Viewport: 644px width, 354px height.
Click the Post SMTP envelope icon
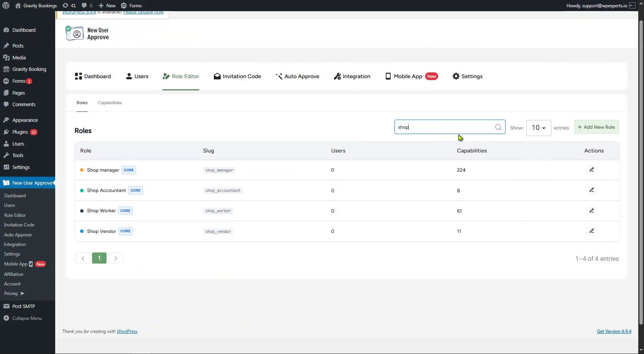point(6,306)
